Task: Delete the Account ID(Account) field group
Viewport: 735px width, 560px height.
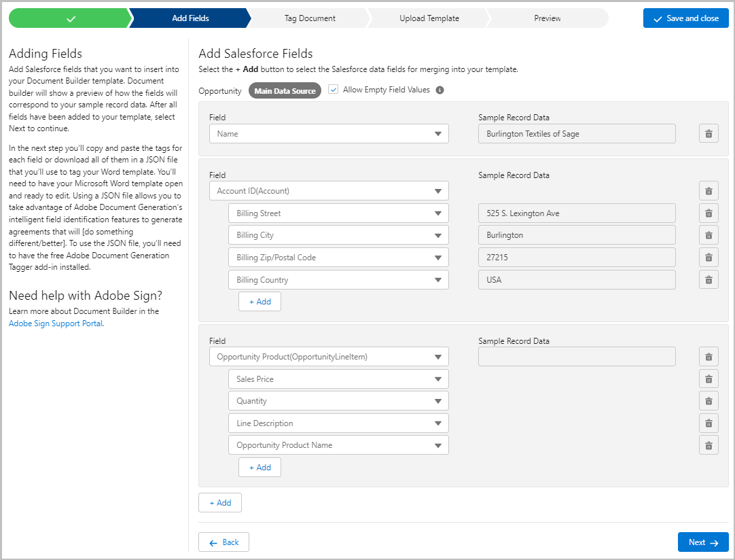Action: tap(709, 191)
